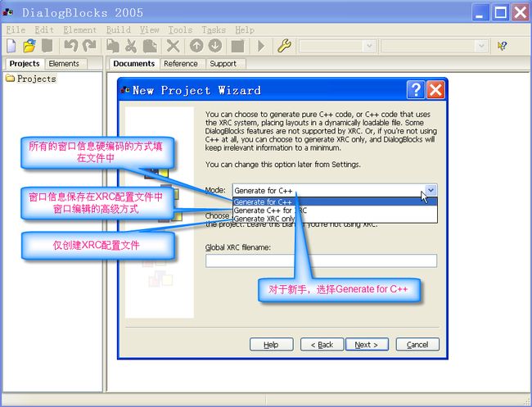Open the View menu
The height and width of the screenshot is (407, 532).
tap(149, 29)
